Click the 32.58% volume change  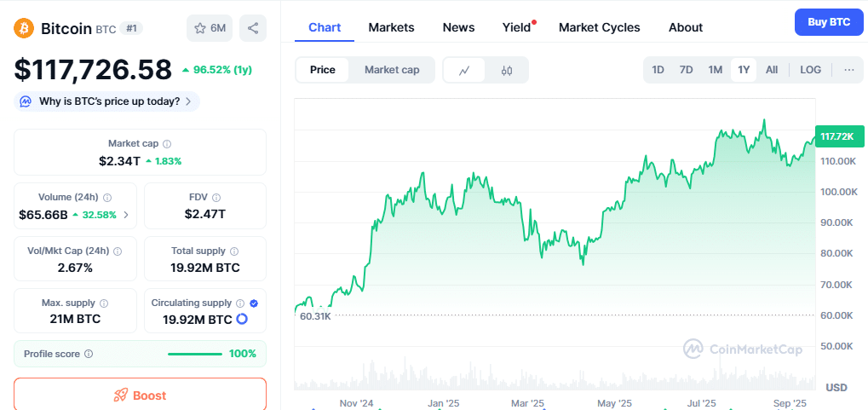tap(95, 215)
